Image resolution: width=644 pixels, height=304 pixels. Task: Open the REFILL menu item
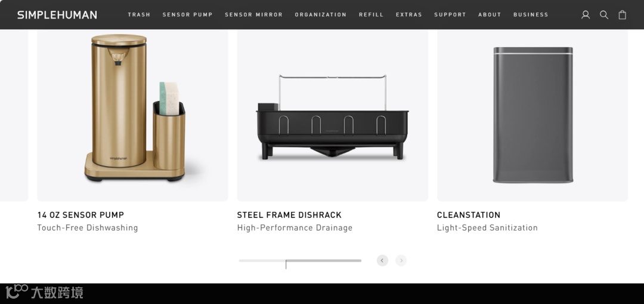pos(371,14)
